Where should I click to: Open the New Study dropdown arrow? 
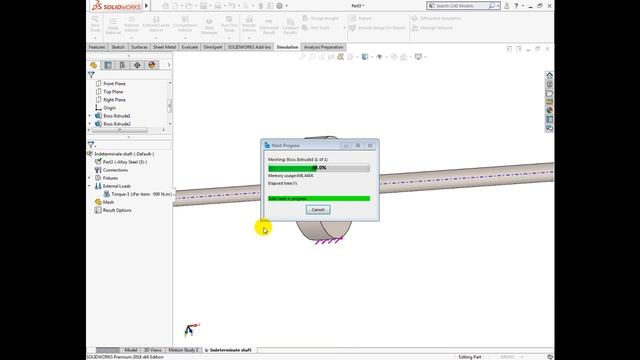(x=95, y=38)
